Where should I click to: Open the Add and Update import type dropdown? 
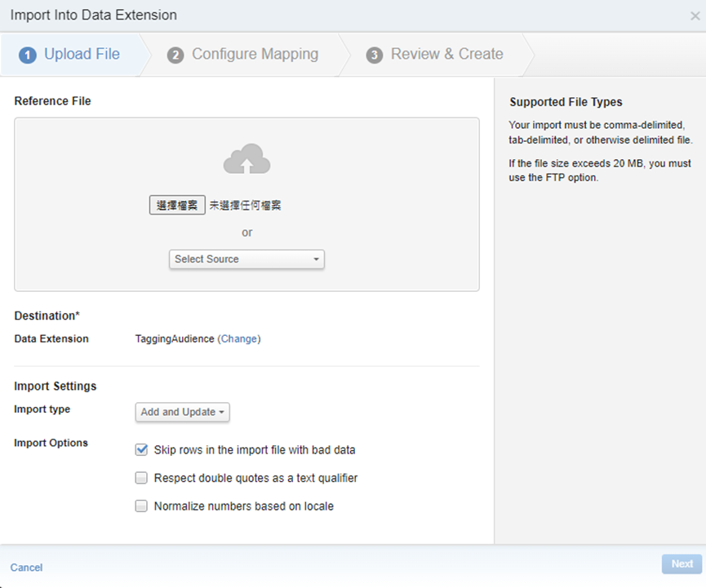coord(182,412)
